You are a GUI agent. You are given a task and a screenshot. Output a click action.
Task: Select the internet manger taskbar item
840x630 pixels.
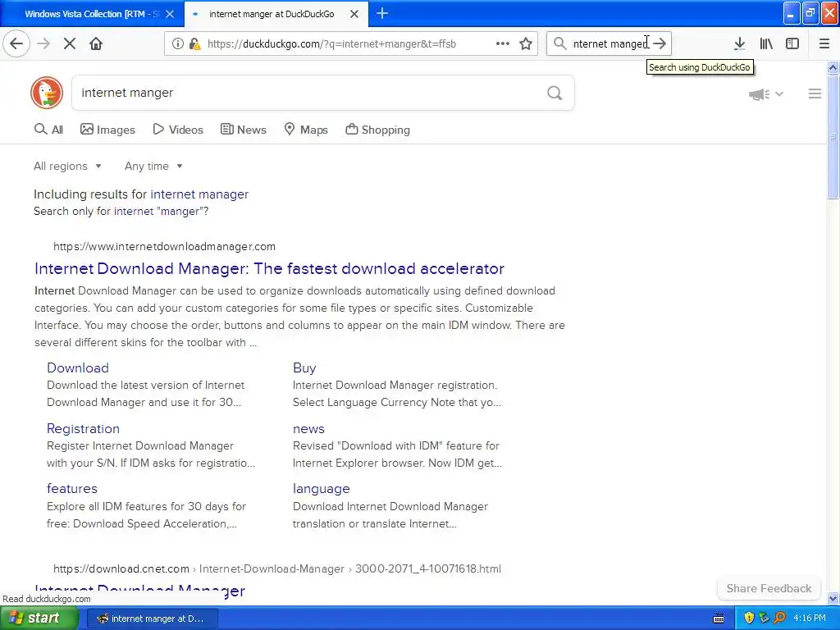pyautogui.click(x=152, y=619)
